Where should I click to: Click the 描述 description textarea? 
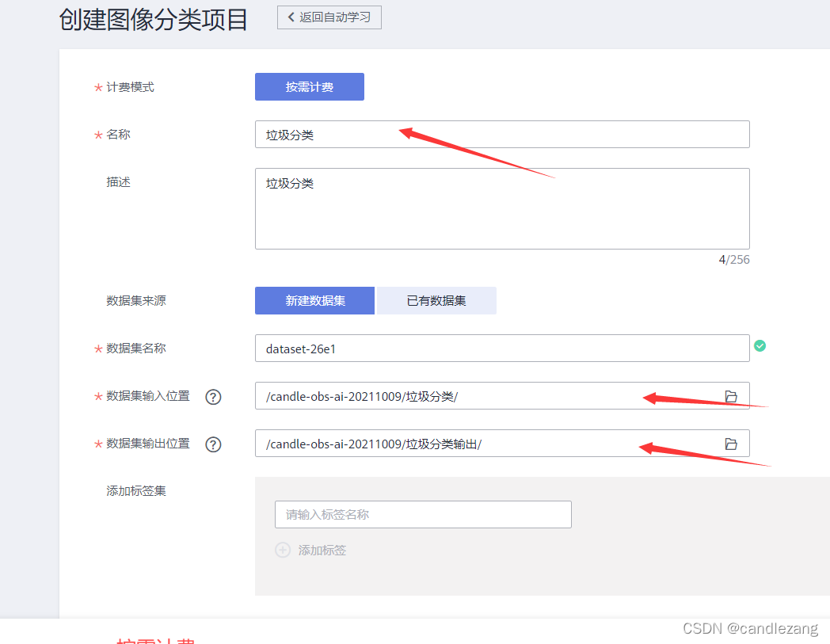502,208
